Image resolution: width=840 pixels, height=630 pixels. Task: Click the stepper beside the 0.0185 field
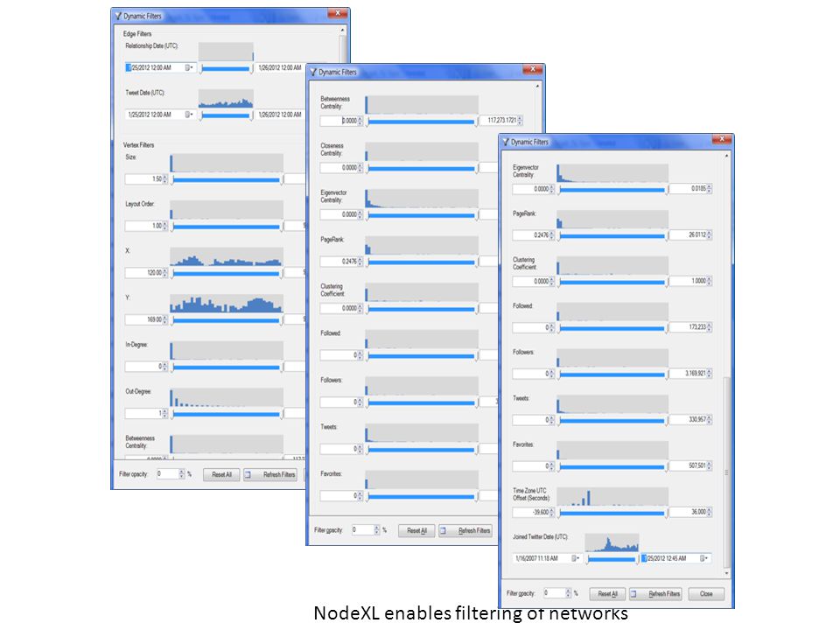pos(710,189)
